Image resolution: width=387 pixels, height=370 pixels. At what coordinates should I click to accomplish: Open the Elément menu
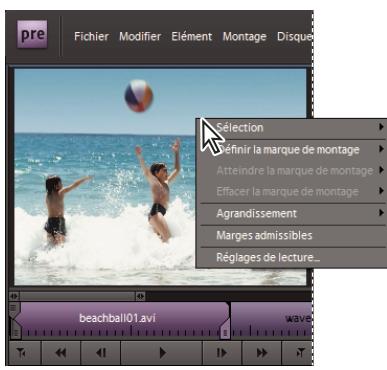coord(192,36)
